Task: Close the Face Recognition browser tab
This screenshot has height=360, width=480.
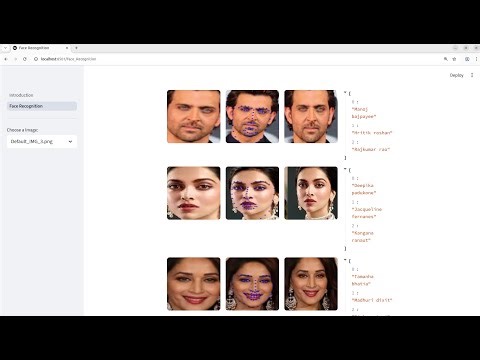Action: coord(67,48)
